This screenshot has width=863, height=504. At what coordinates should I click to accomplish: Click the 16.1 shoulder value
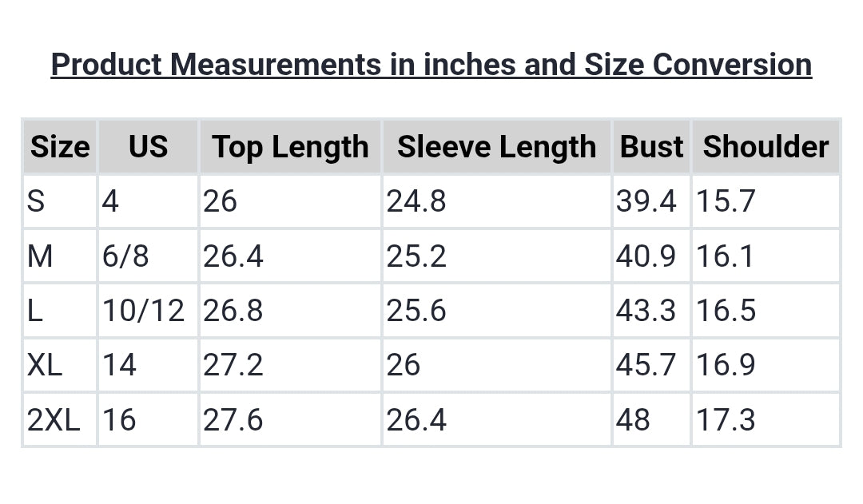pos(725,256)
